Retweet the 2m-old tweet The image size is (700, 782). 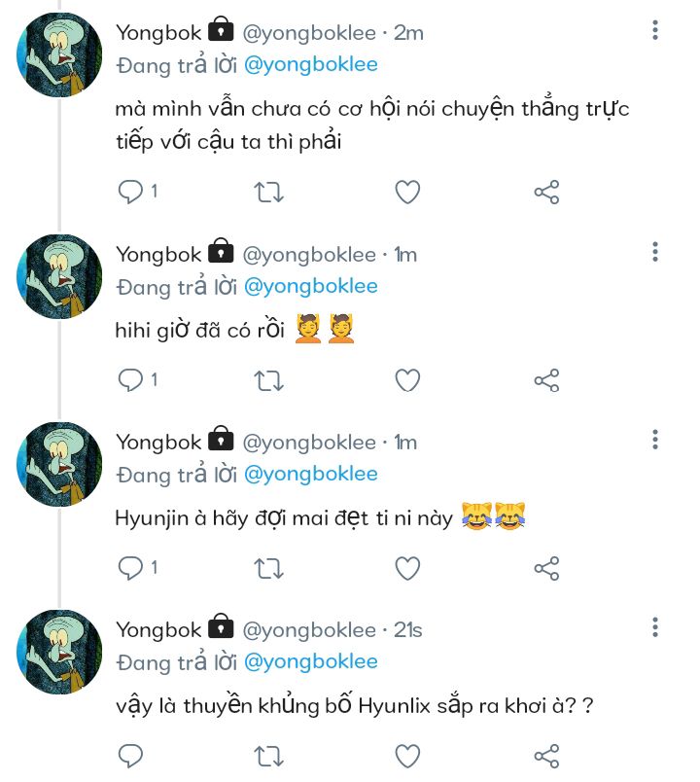[x=268, y=192]
